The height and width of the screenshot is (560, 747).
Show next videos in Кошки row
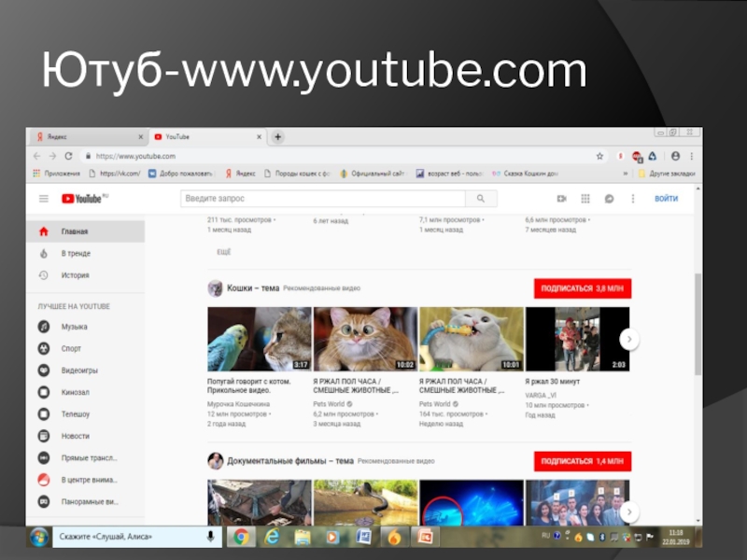point(629,340)
